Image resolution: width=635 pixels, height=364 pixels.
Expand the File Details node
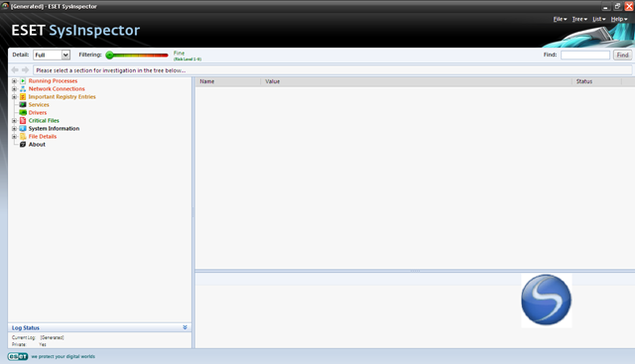pos(14,137)
